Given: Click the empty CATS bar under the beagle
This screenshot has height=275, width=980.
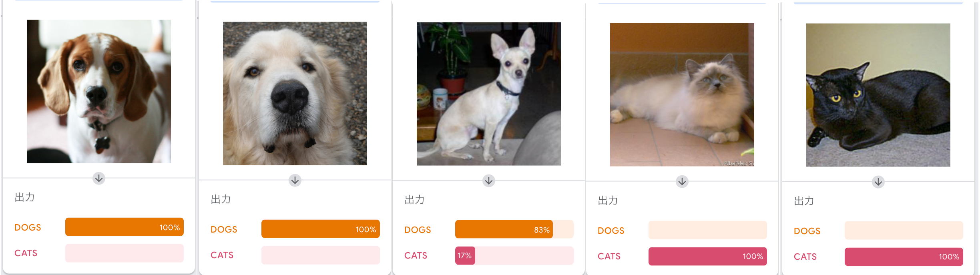Looking at the screenshot, I should coord(125,253).
